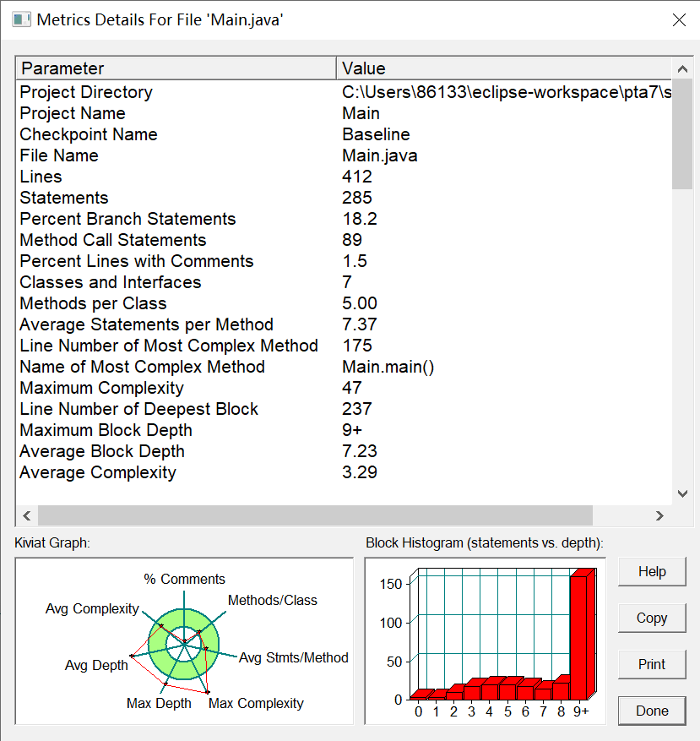Click the vertical scrollbar thumb
The width and height of the screenshot is (700, 741).
[x=682, y=134]
